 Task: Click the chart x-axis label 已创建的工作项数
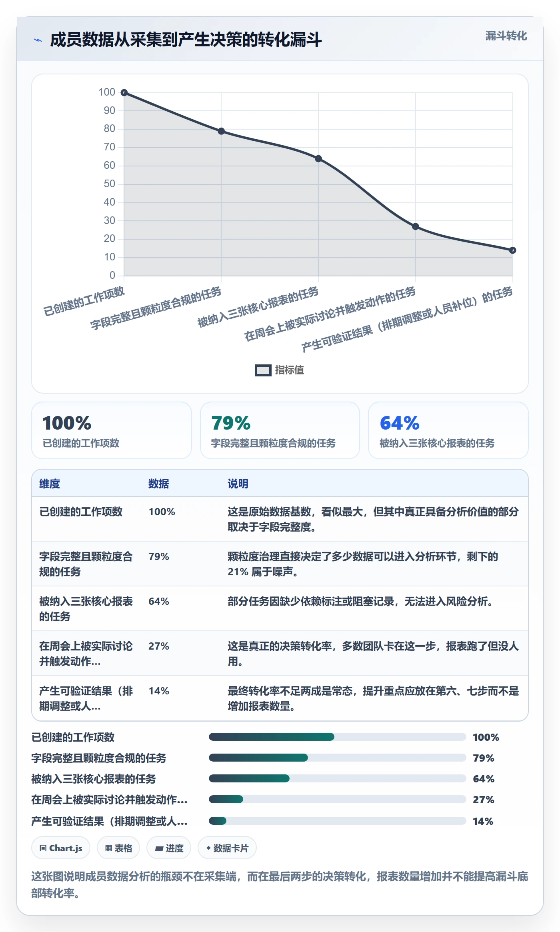(84, 301)
